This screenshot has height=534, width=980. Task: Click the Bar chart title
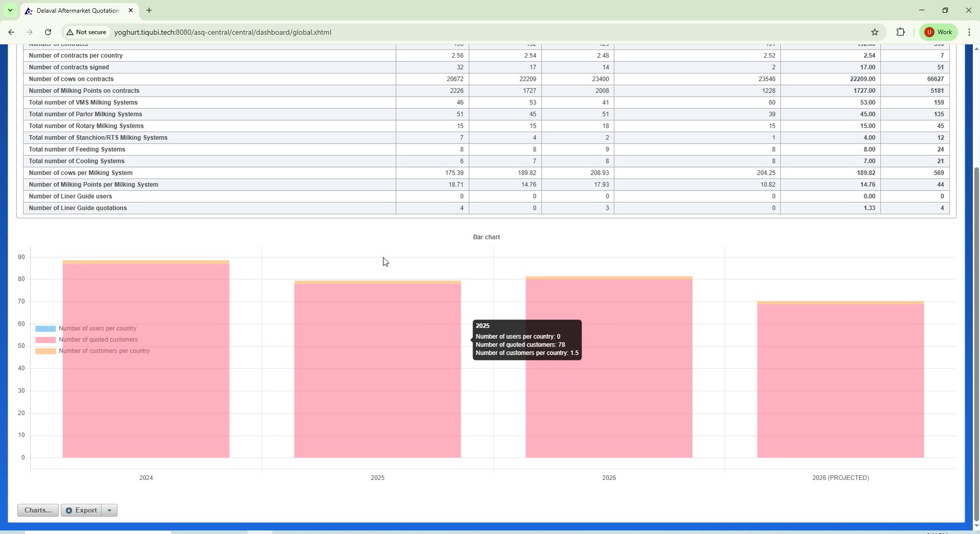tap(486, 237)
